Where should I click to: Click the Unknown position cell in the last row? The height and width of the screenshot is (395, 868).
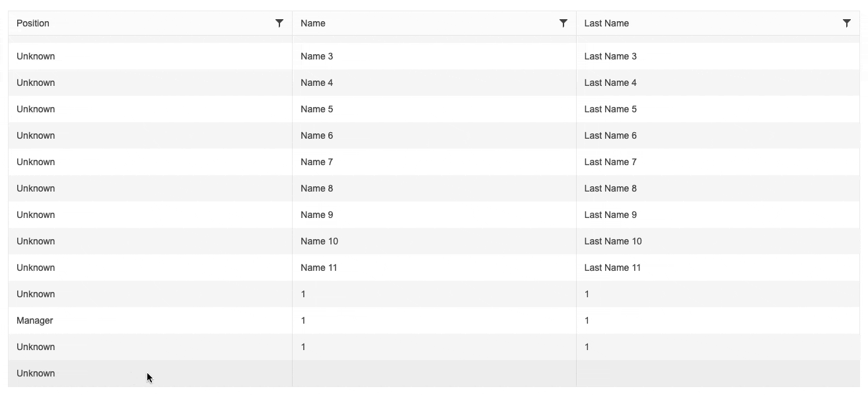coord(36,373)
